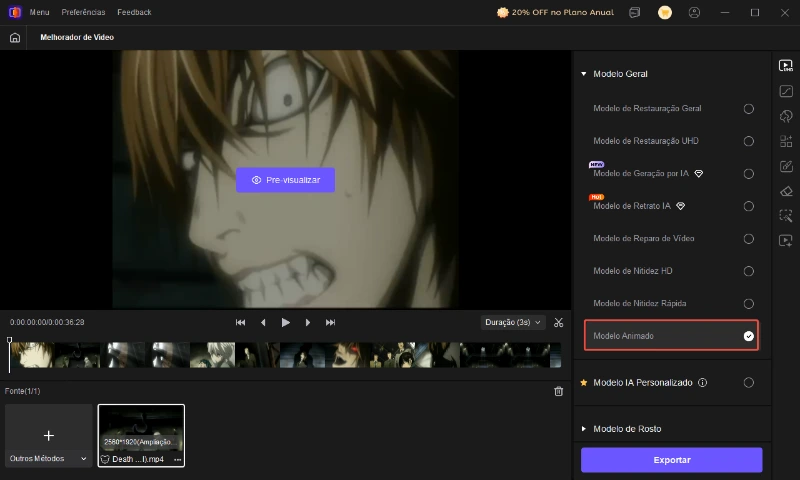The image size is (800, 480).
Task: Select Modelo de Nitidez Rápida radio
Action: click(748, 304)
